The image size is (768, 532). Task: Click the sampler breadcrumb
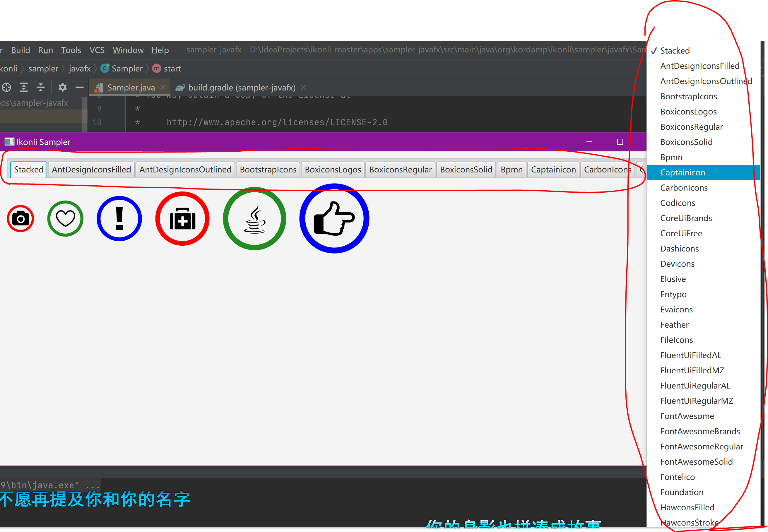pyautogui.click(x=43, y=68)
